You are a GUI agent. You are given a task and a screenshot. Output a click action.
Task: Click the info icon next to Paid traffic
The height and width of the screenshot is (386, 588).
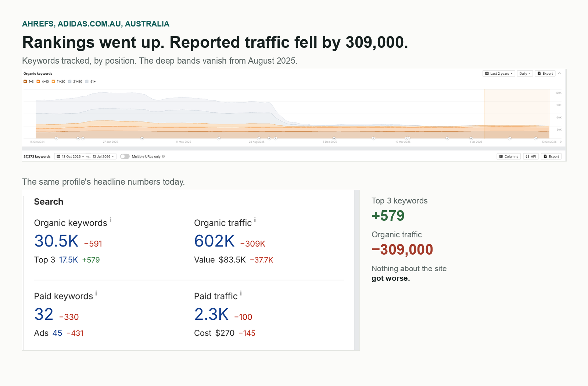tap(241, 293)
